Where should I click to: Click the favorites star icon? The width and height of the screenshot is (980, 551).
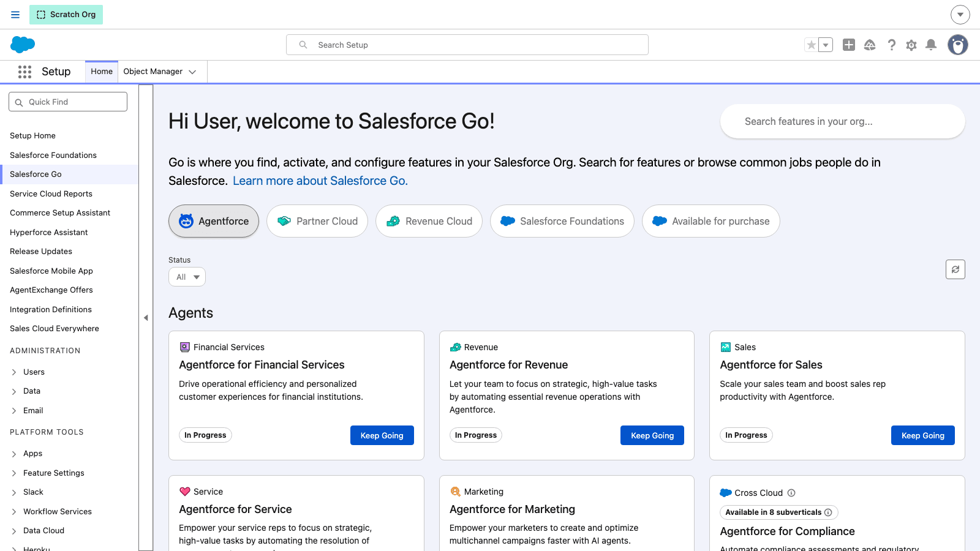pos(812,45)
